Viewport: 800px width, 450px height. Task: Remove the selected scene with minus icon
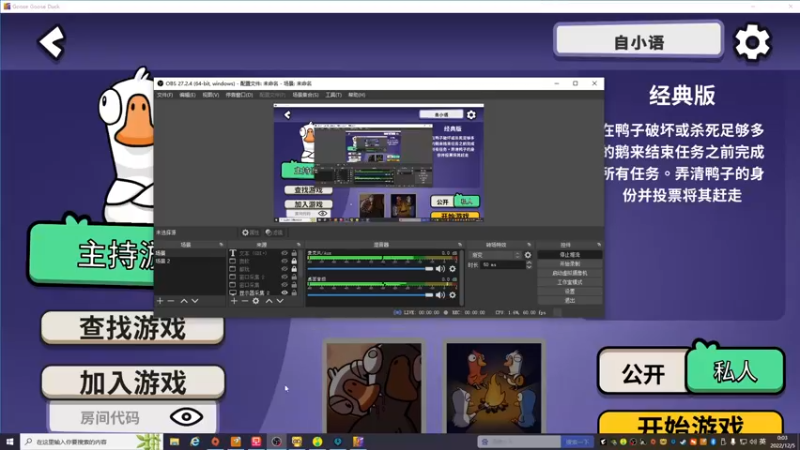pyautogui.click(x=171, y=301)
